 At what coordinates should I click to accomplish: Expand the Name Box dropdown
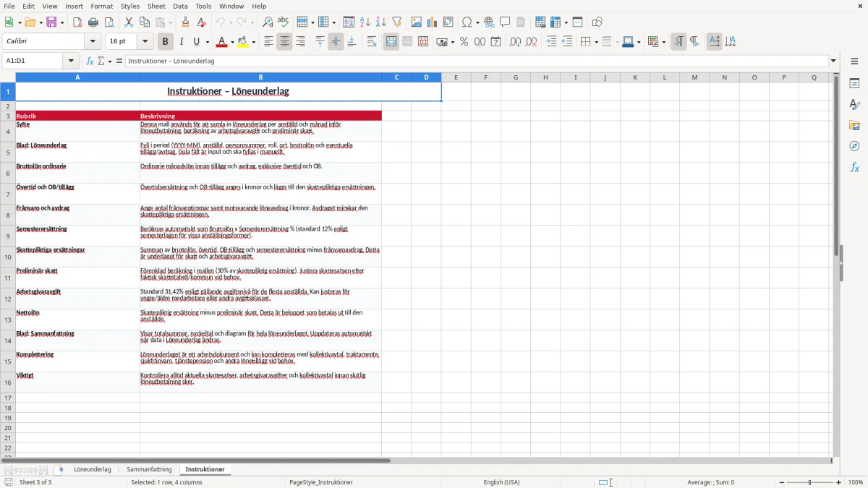pyautogui.click(x=71, y=61)
